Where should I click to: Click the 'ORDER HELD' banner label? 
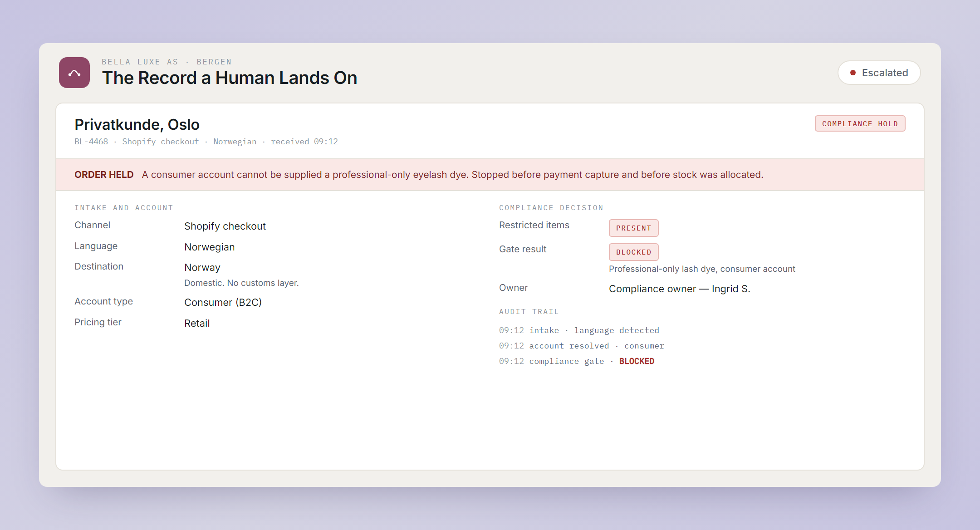pos(104,175)
